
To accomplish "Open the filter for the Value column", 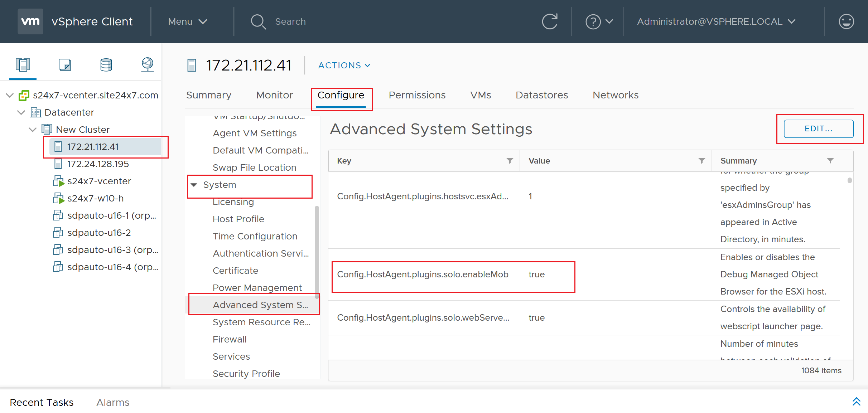I will point(702,161).
